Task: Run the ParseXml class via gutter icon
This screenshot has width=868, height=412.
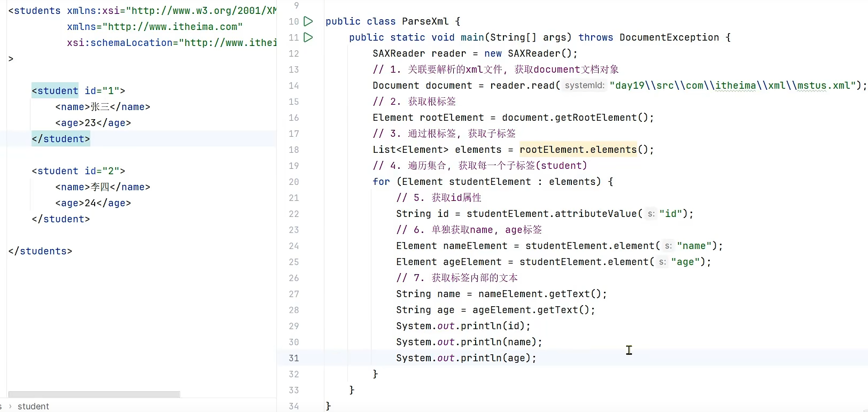Action: 308,21
